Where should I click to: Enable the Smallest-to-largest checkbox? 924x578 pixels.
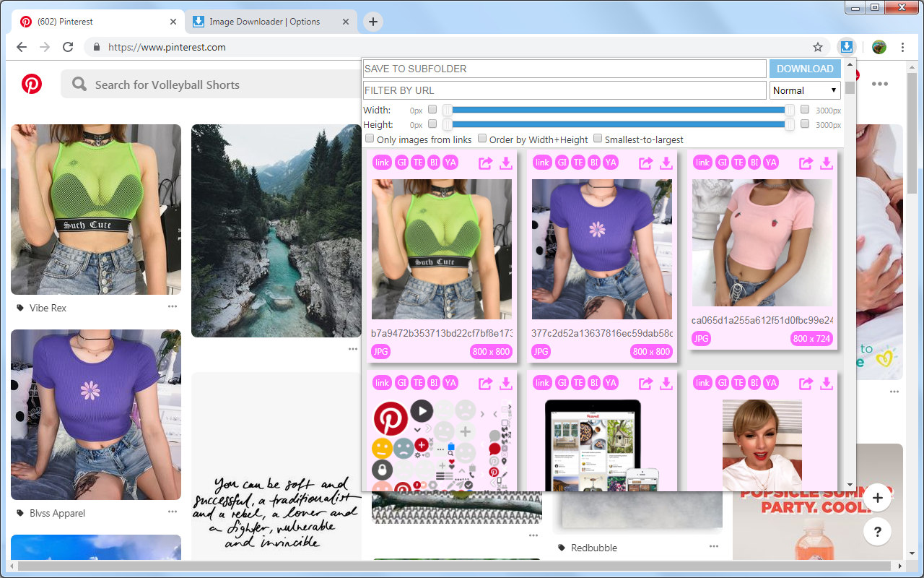point(598,139)
